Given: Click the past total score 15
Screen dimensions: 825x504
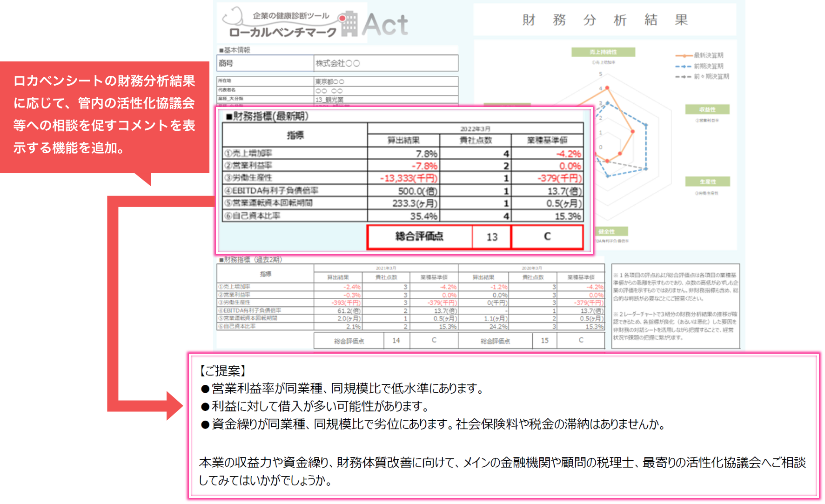Looking at the screenshot, I should (x=544, y=340).
